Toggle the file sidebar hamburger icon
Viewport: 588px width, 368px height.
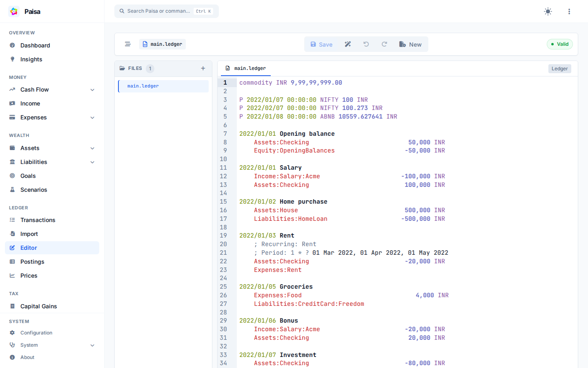tap(128, 44)
